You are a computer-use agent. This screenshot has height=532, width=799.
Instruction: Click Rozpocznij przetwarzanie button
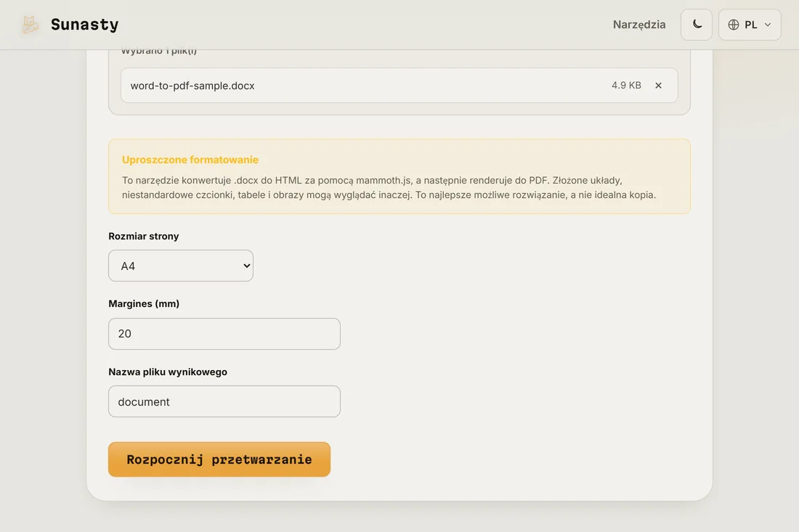pos(219,459)
